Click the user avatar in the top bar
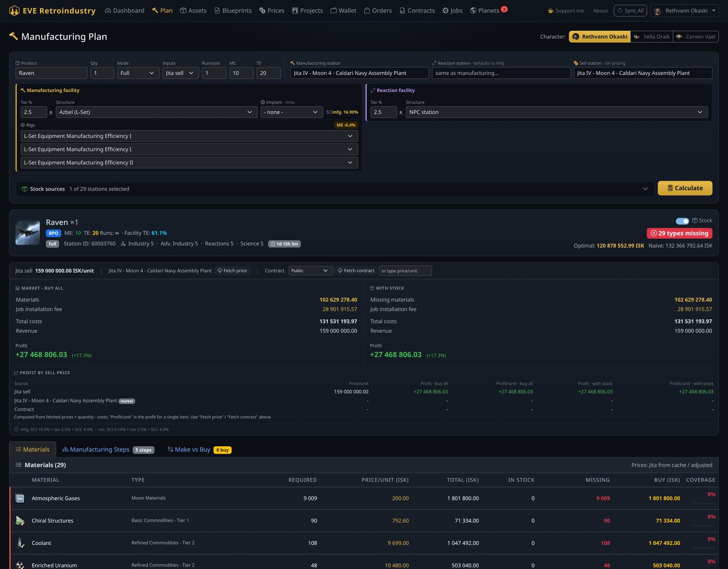Viewport: 728px width, 569px height. point(658,10)
